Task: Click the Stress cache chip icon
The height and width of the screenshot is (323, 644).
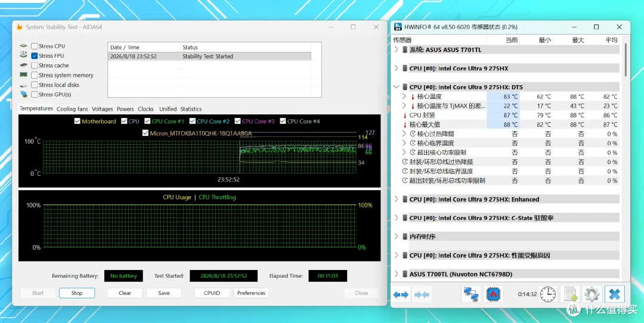Action: pyautogui.click(x=24, y=66)
